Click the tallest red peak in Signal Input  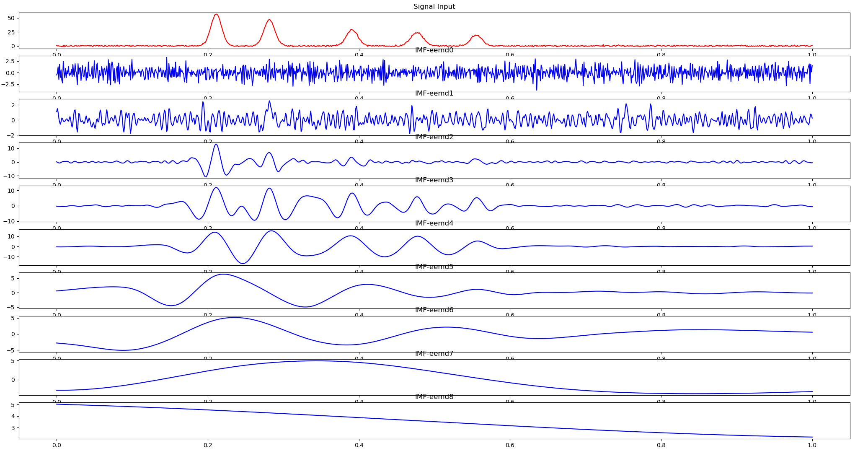[x=216, y=15]
